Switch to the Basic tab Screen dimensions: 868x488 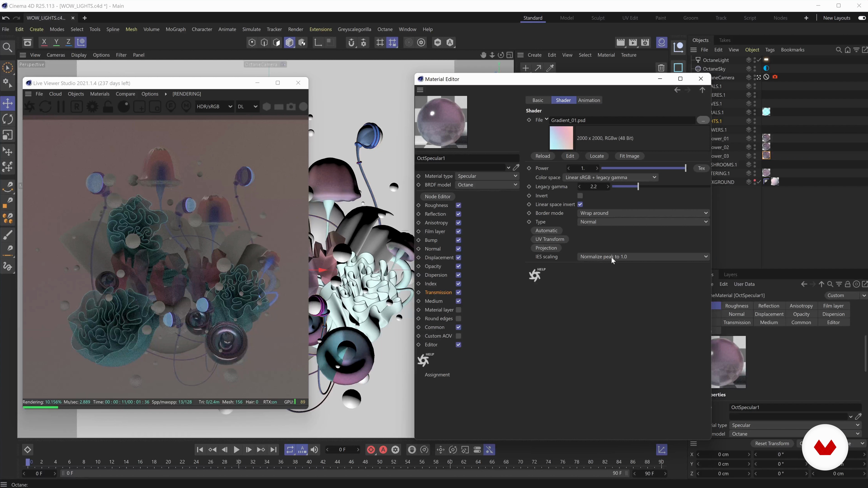(x=538, y=100)
